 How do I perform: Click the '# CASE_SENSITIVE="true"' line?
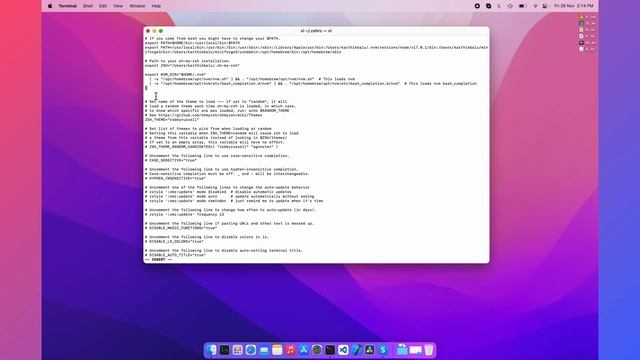[x=171, y=160]
